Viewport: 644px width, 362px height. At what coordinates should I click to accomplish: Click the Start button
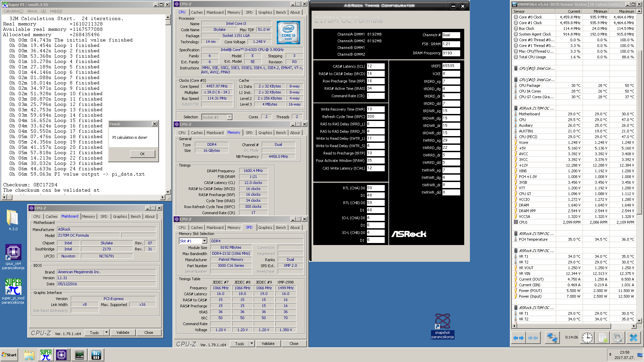[x=9, y=355]
